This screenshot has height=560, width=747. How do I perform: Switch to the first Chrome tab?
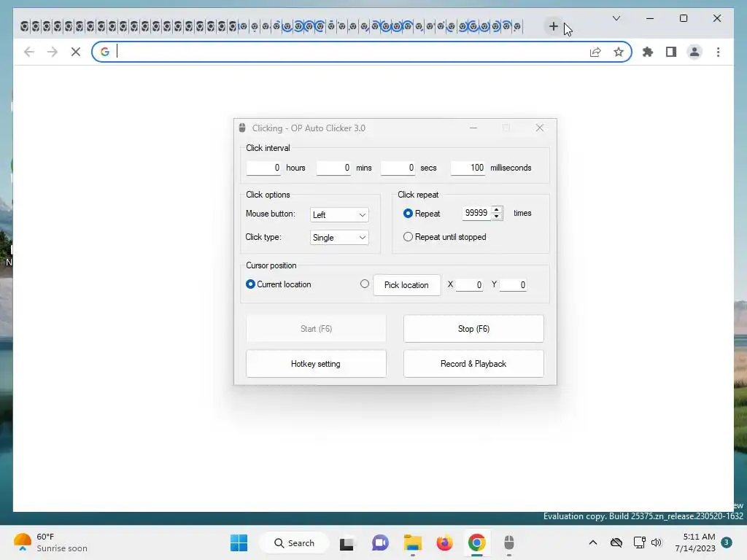point(24,26)
